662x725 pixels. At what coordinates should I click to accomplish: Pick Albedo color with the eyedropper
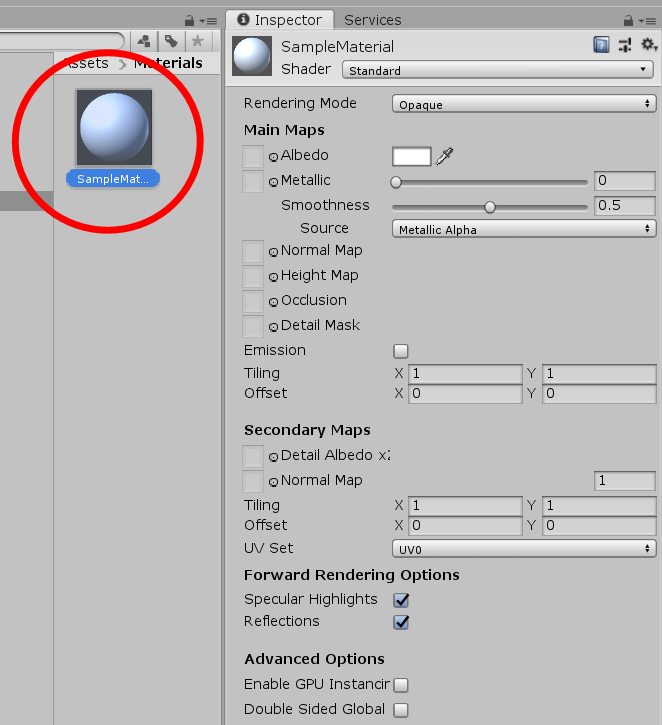[444, 156]
